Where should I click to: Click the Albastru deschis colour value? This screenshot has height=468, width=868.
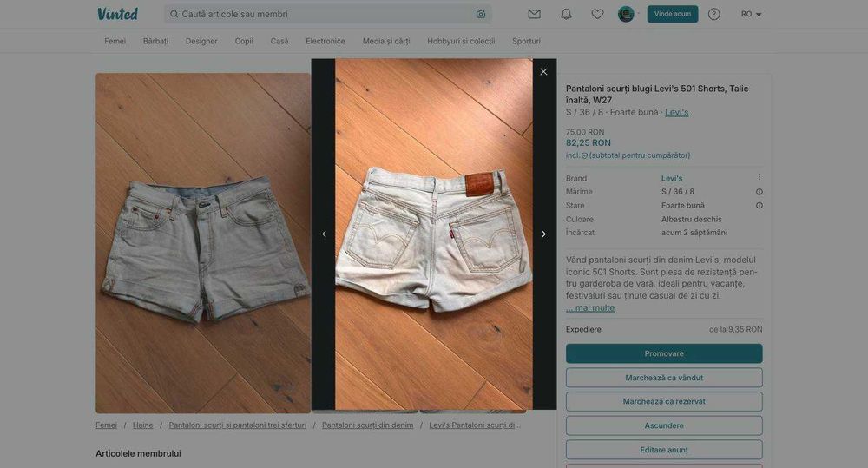692,220
